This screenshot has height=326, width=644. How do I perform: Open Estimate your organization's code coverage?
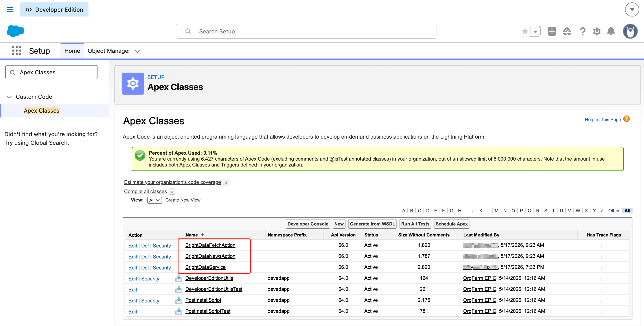(x=173, y=182)
